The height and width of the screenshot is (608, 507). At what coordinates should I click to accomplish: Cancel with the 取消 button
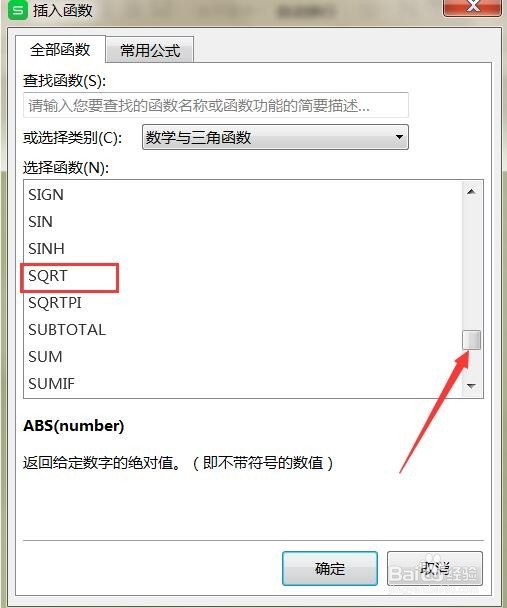coord(435,568)
